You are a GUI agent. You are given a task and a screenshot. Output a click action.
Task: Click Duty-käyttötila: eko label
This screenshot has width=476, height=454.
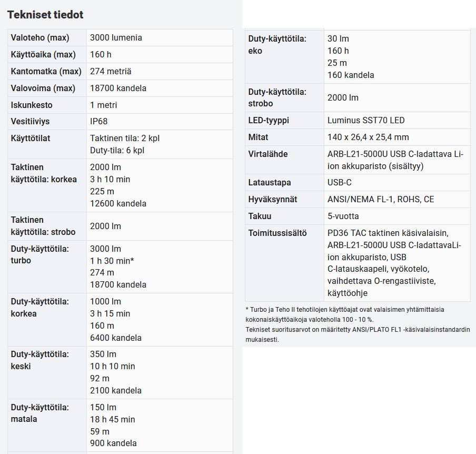click(277, 45)
